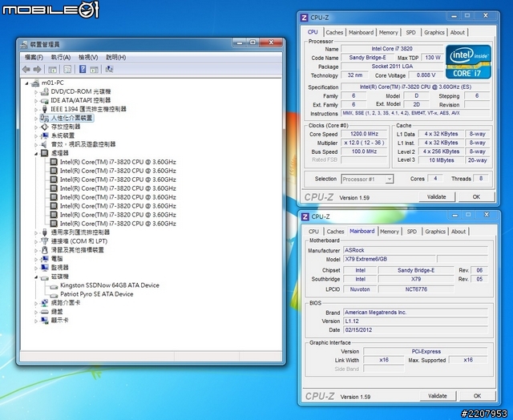
Task: Click the 連接埠 (COM 和 LPT) port icon
Action: coord(45,241)
